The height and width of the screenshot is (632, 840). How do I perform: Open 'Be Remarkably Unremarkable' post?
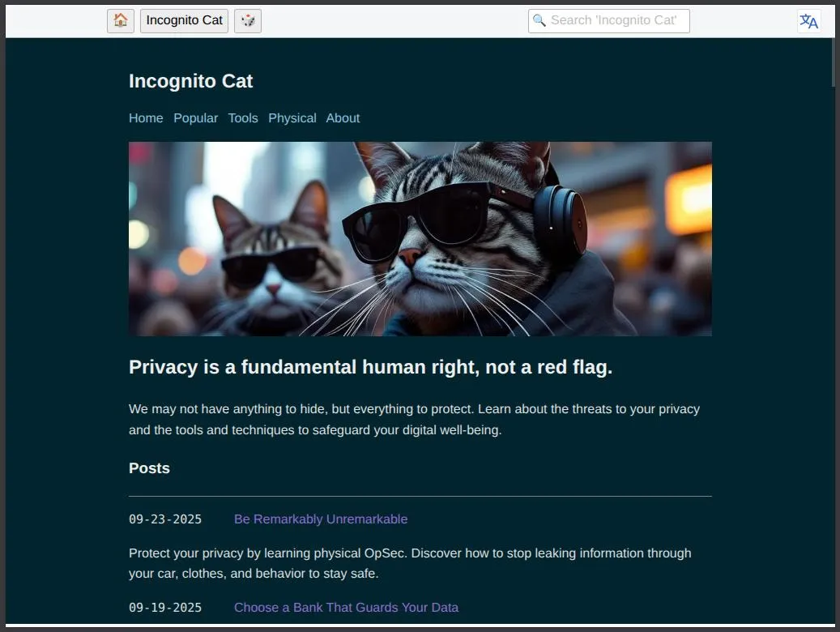click(x=321, y=519)
